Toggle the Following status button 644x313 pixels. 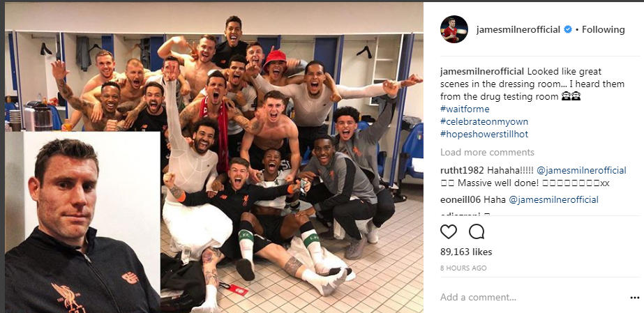point(603,29)
